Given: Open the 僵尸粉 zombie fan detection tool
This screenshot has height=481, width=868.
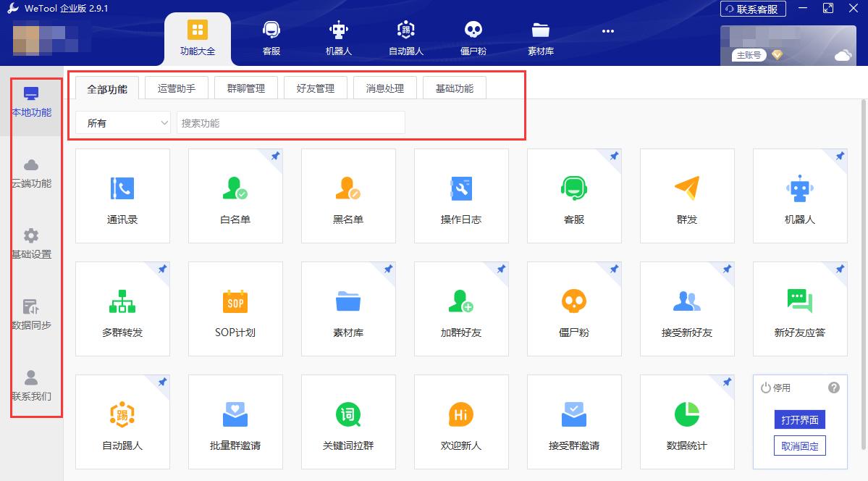Looking at the screenshot, I should pyautogui.click(x=574, y=309).
